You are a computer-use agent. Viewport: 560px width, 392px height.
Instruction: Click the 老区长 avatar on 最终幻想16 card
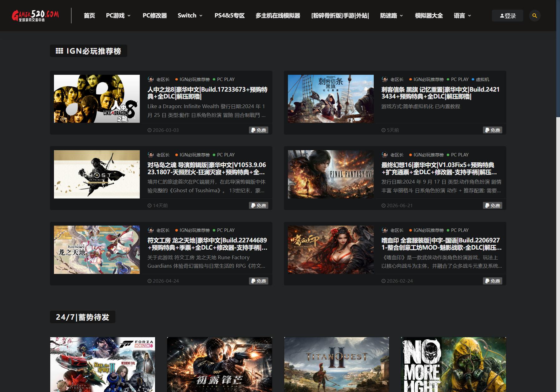(x=385, y=155)
